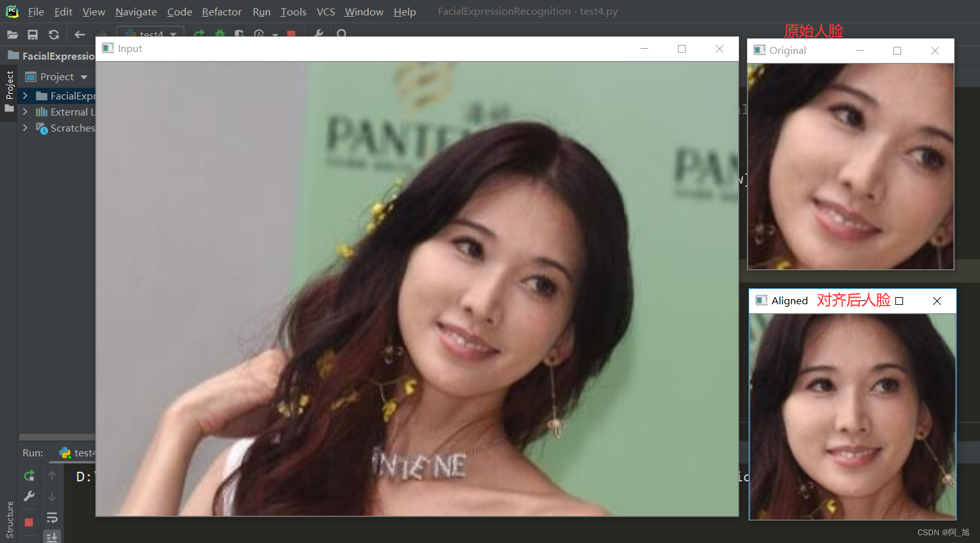Toggle soft-wrap in the Run console
This screenshot has height=543, width=980.
52,517
